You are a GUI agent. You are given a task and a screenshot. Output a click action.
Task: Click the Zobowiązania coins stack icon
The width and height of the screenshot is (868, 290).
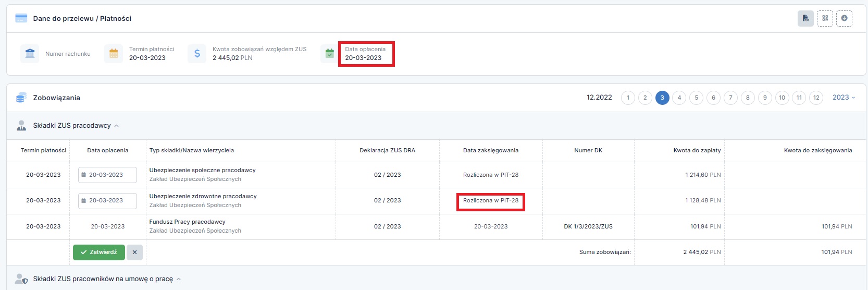(x=21, y=98)
